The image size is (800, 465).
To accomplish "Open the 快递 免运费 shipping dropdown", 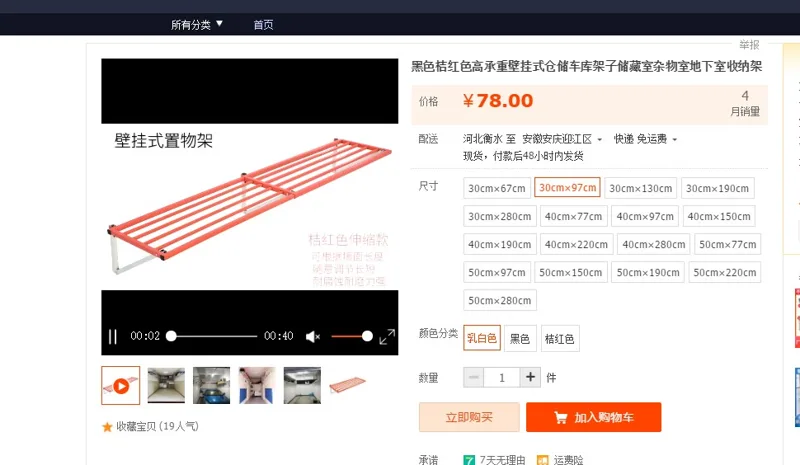I will pyautogui.click(x=645, y=139).
